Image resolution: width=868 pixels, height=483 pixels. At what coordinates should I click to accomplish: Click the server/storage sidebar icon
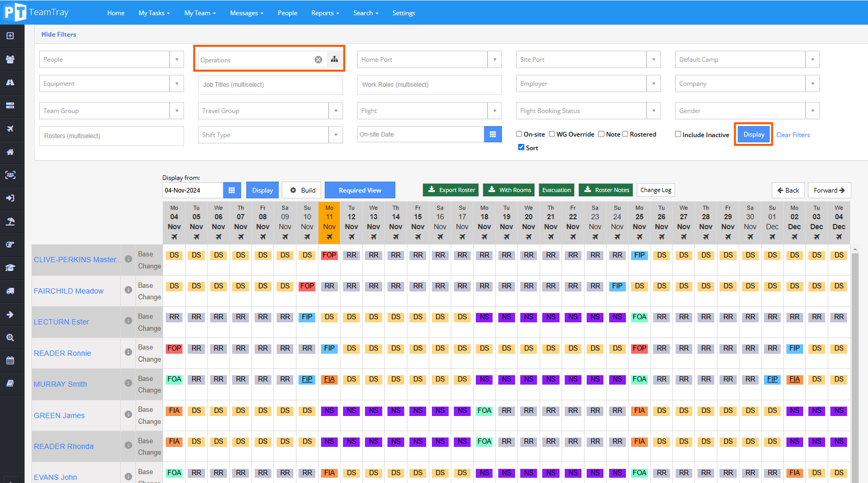10,106
